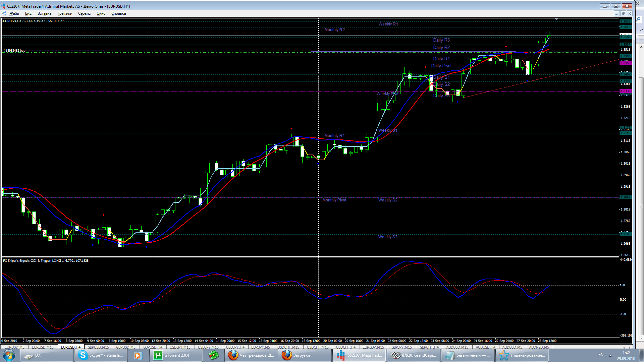The width and height of the screenshot is (644, 362).
Task: Click the magnifier search icon at right
Action: 639,20
